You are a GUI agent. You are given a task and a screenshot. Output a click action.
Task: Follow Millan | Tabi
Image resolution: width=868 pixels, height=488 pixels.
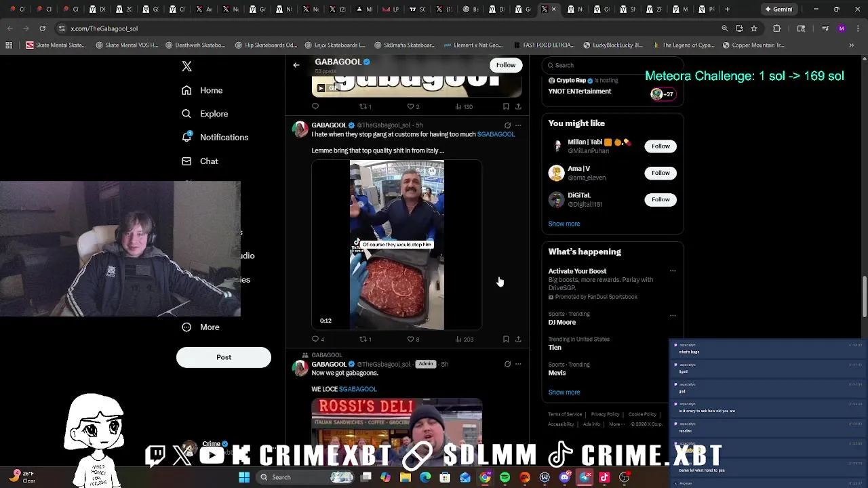tap(660, 146)
